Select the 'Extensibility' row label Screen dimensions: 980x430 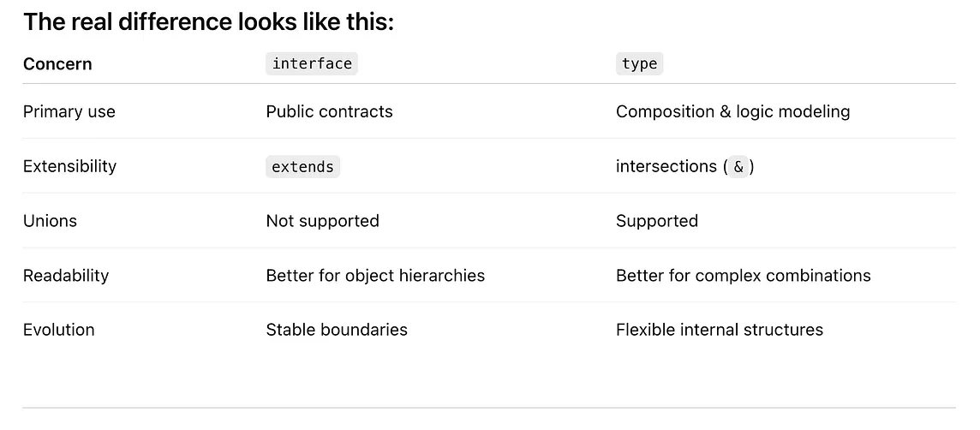point(69,166)
